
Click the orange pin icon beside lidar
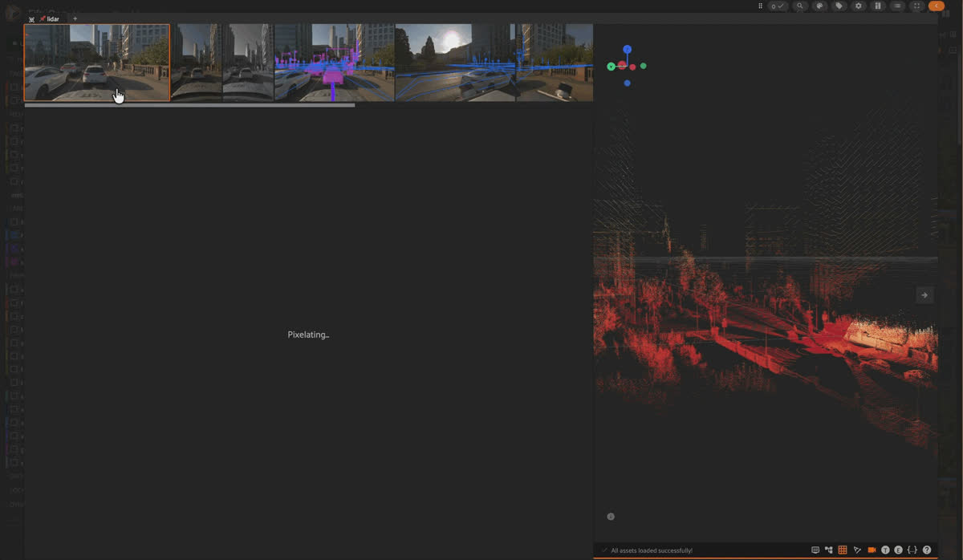click(43, 18)
